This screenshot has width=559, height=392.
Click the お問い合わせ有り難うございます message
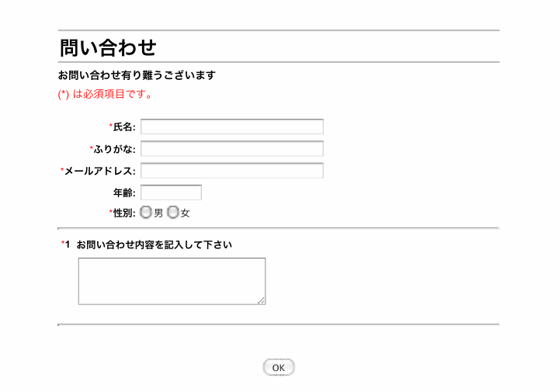137,75
